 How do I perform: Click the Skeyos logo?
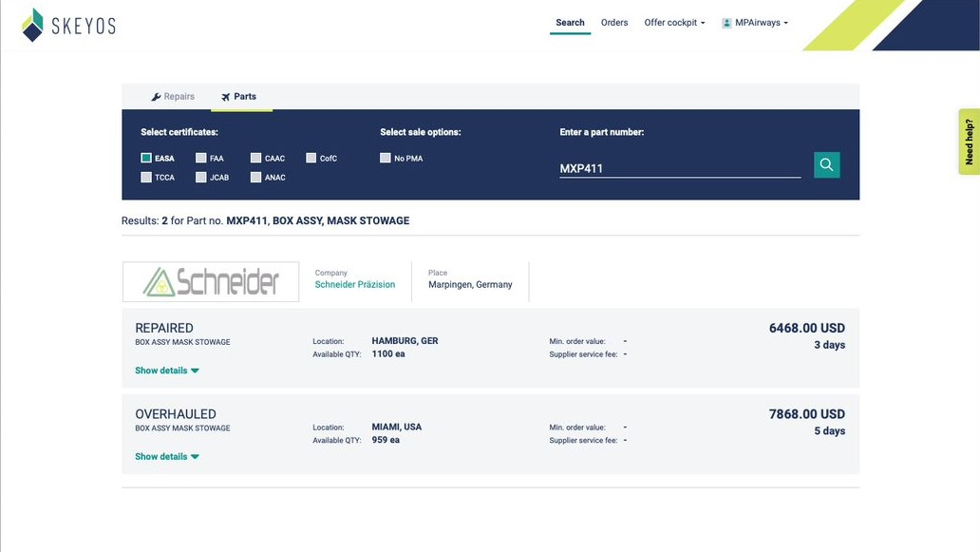pos(68,25)
